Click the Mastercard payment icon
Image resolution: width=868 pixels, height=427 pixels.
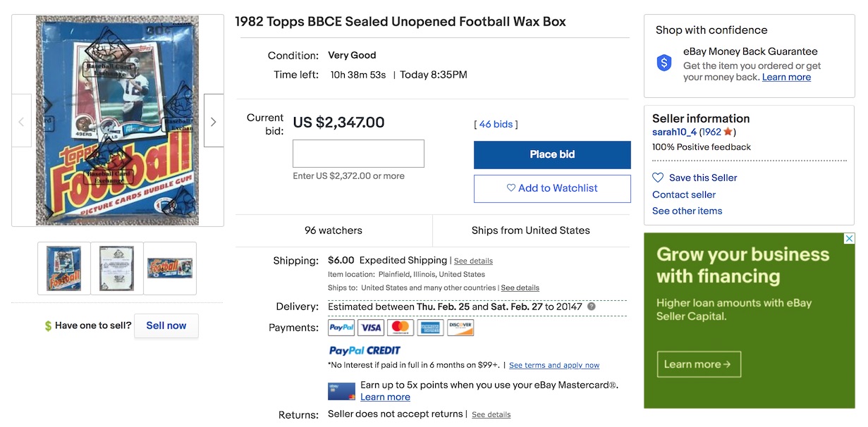(x=401, y=328)
